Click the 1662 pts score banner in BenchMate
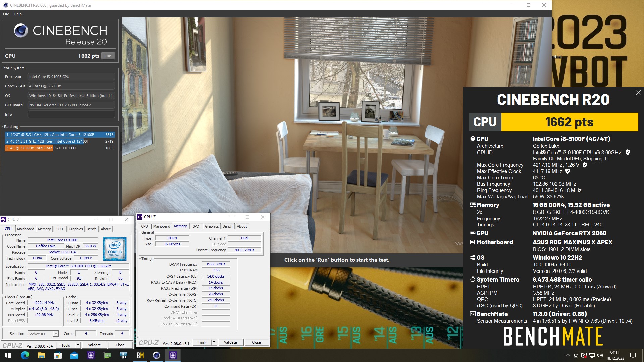The image size is (644, 362). pos(570,122)
